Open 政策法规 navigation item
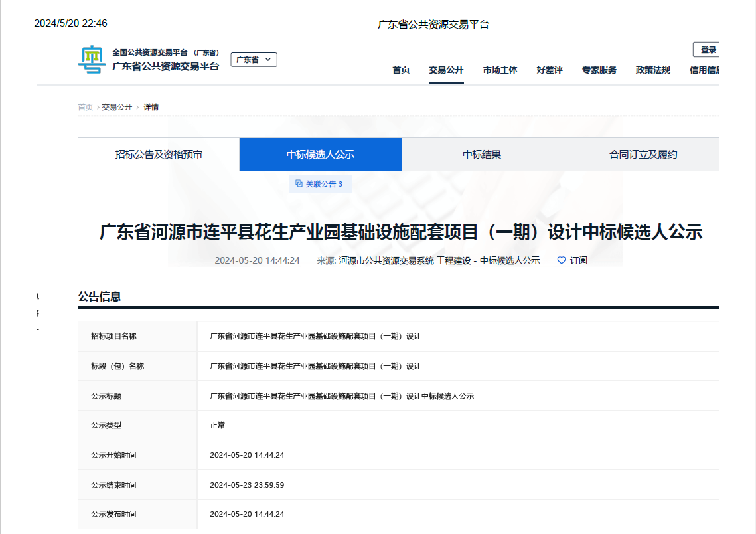Screen dimensions: 756x534 click(x=652, y=70)
